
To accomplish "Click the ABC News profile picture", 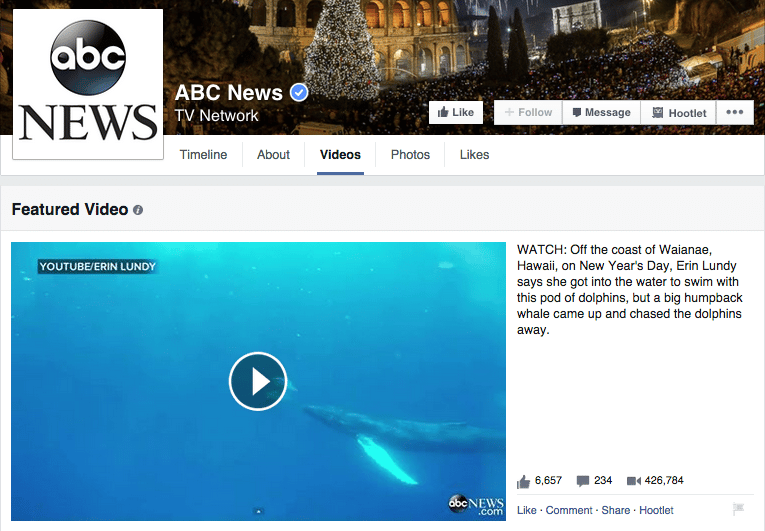I will [88, 84].
